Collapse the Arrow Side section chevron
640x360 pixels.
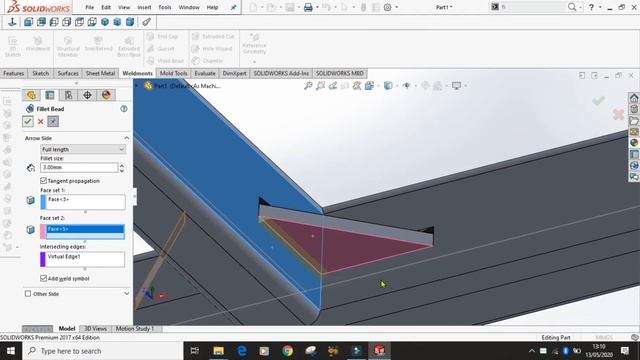[127, 138]
